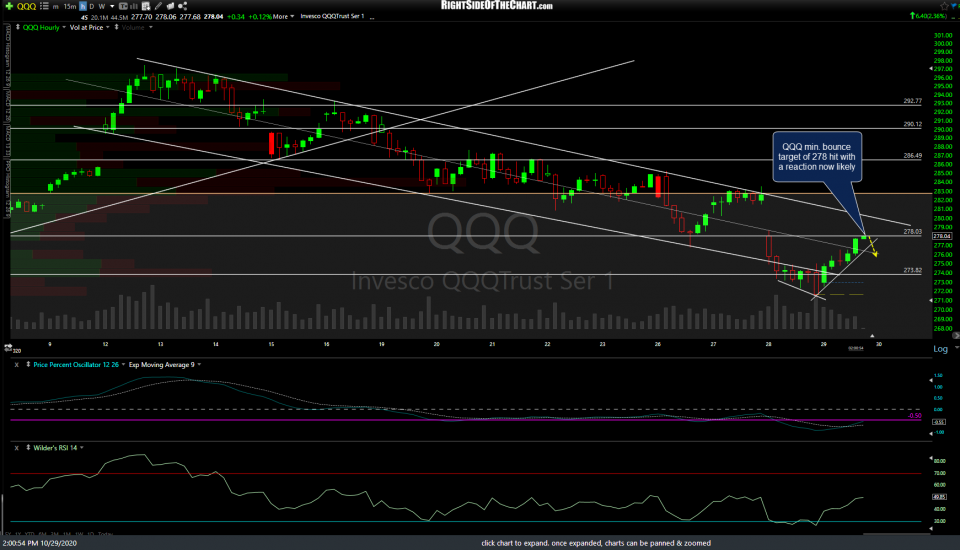Switch to the Daily 'D' timeframe
960x550 pixels.
[92, 7]
